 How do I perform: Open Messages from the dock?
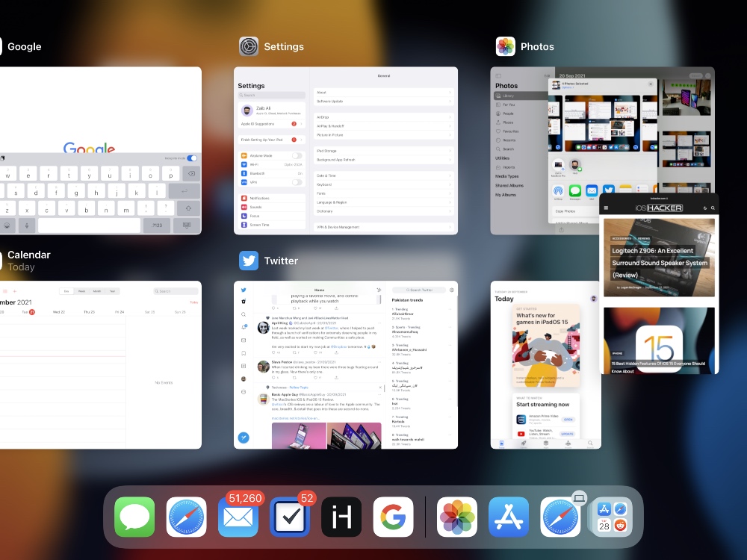click(134, 517)
